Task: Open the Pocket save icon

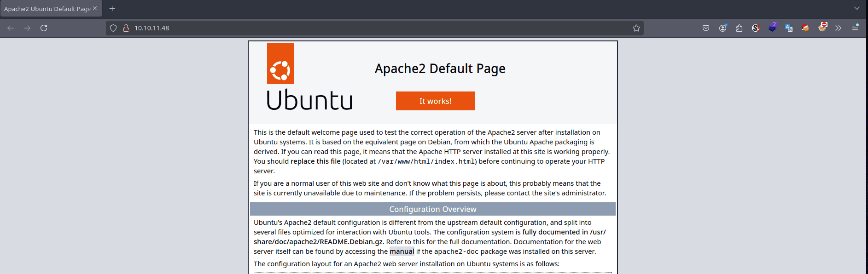Action: coord(706,28)
